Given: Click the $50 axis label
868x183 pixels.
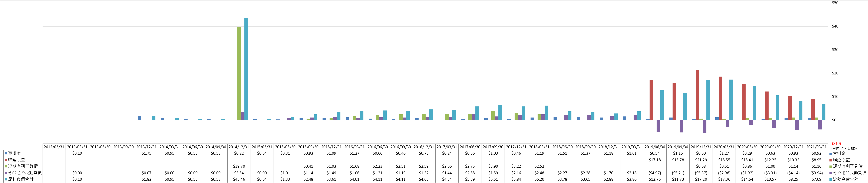Looking at the screenshot, I should click(835, 3).
